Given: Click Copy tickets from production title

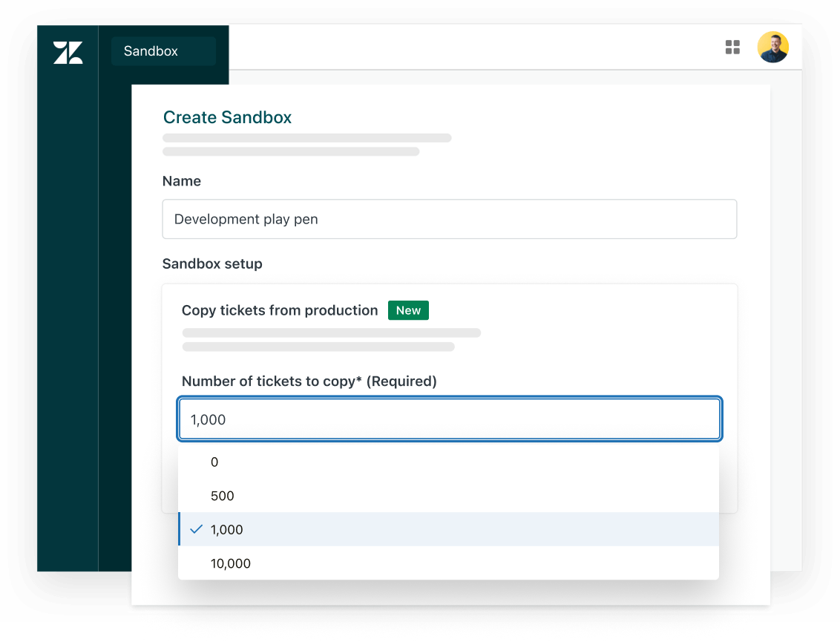Looking at the screenshot, I should tap(280, 310).
